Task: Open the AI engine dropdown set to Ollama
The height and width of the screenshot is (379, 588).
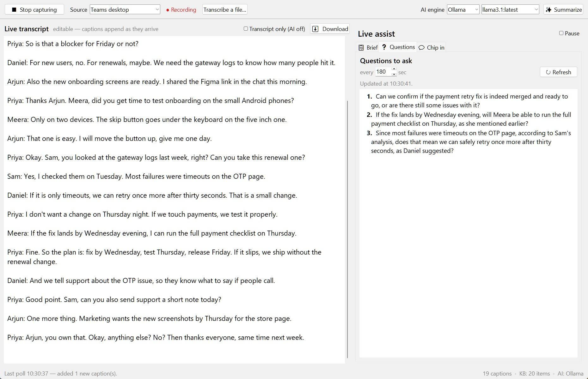Action: point(463,9)
